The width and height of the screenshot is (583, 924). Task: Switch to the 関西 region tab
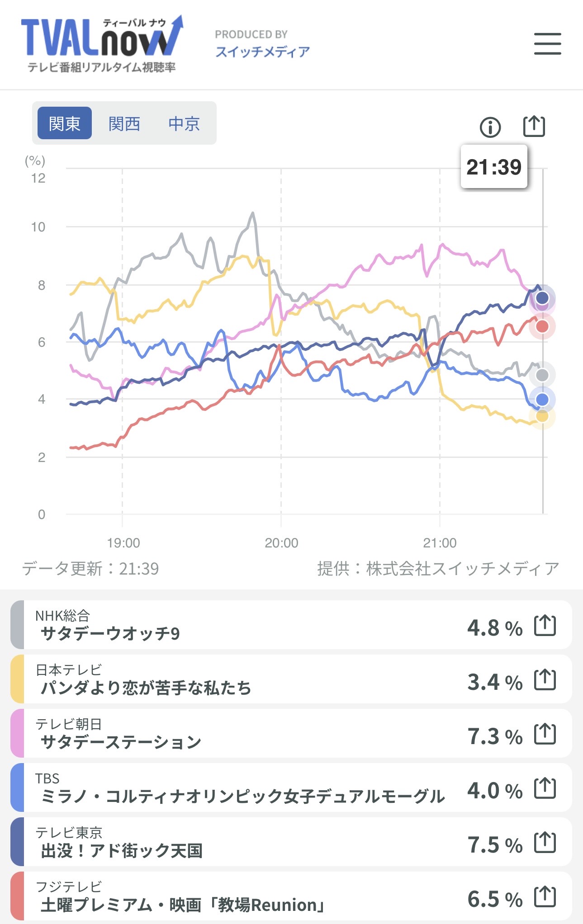pos(124,123)
